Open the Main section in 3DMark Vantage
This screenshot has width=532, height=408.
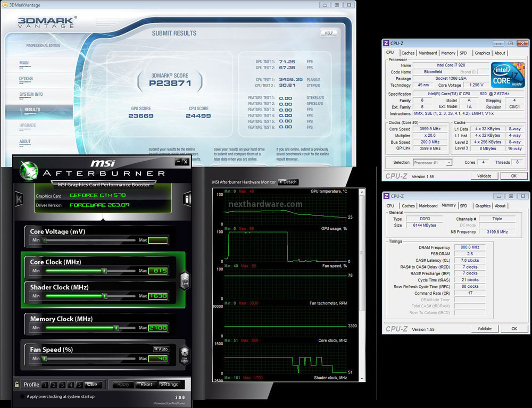click(24, 63)
